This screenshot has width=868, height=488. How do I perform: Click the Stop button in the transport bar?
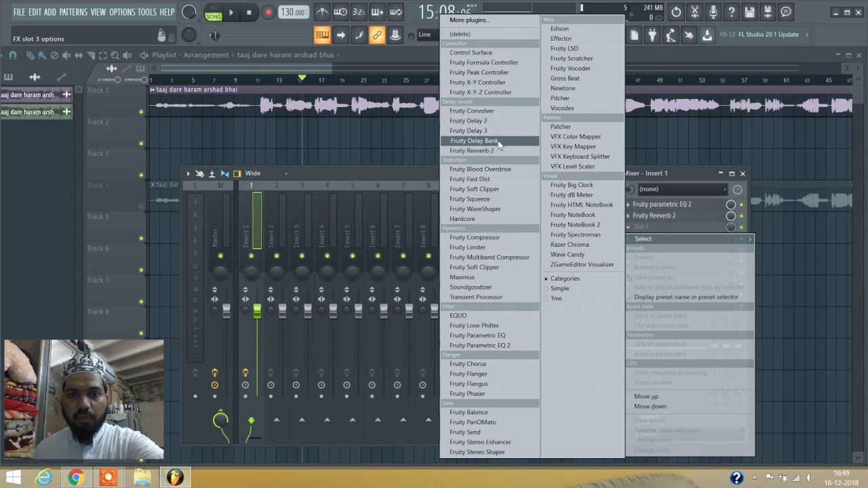[x=249, y=12]
